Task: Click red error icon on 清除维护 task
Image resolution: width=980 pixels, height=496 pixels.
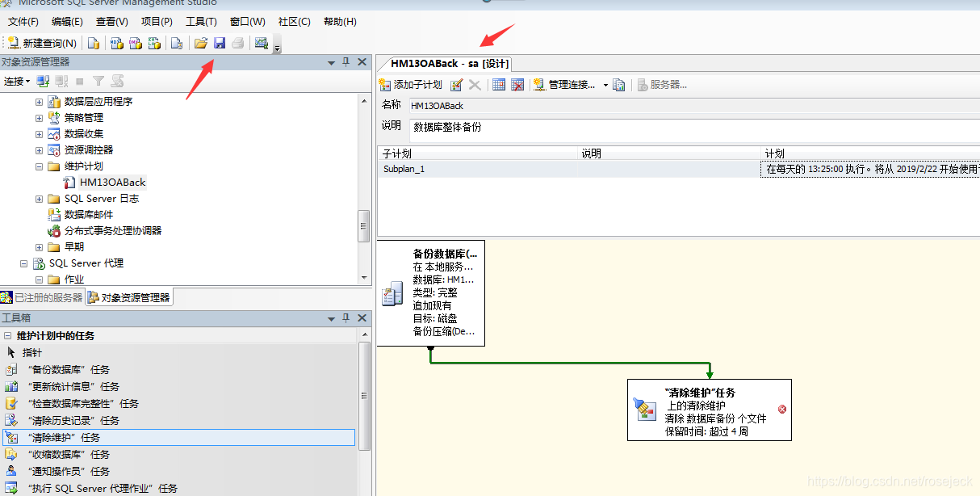Action: point(781,409)
